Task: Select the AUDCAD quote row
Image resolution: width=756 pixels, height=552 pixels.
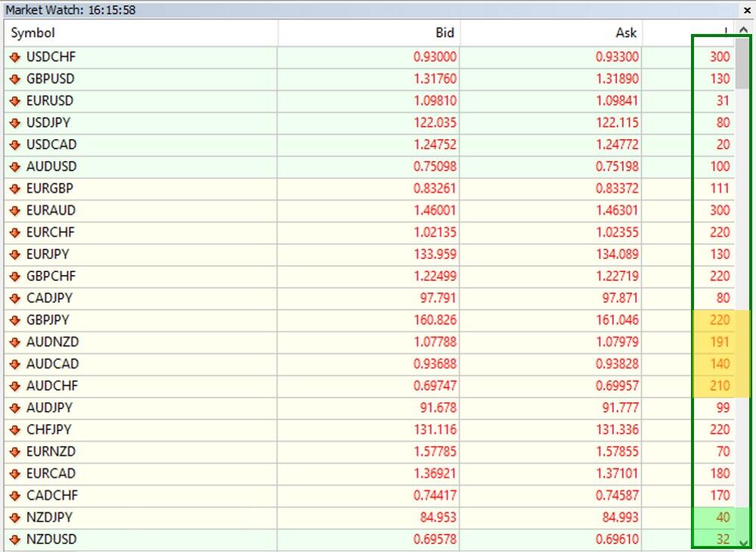Action: pyautogui.click(x=227, y=364)
